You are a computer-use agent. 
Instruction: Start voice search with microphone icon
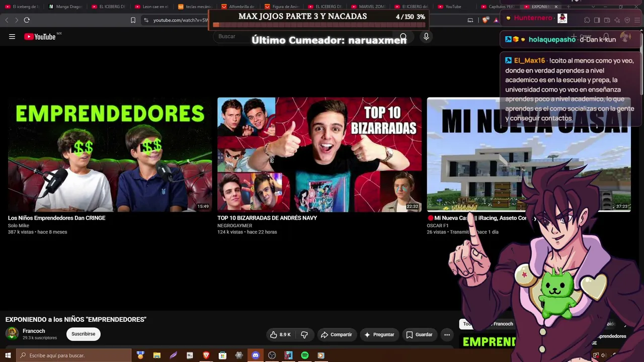click(426, 37)
